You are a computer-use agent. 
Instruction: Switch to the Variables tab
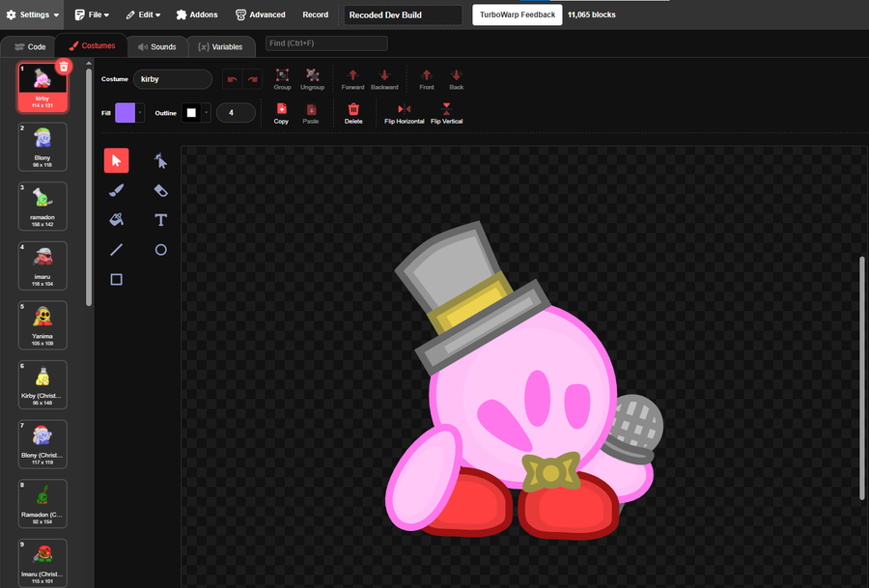(220, 46)
